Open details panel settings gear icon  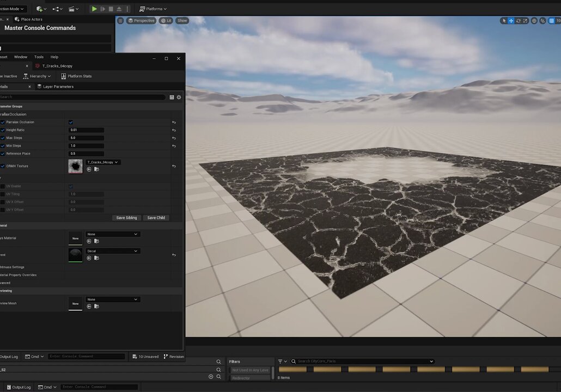[179, 97]
